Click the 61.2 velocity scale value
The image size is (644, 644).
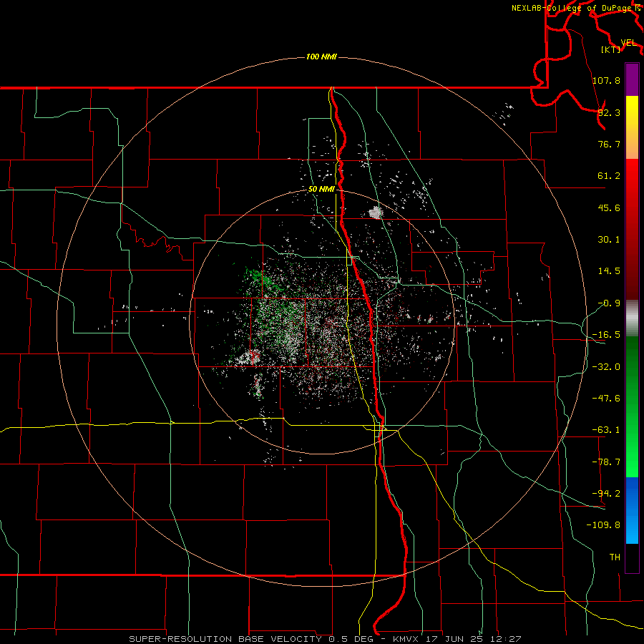coord(609,176)
